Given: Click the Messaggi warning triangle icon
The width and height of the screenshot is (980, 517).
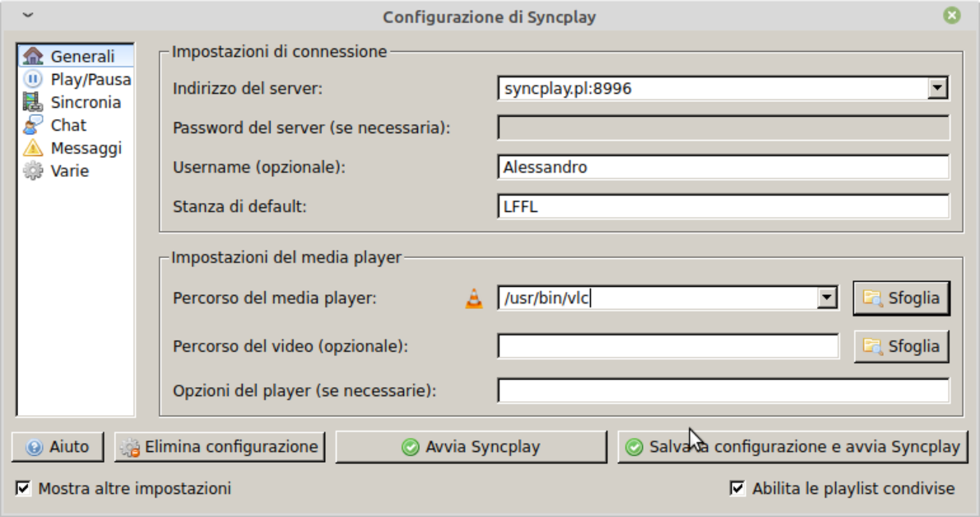Looking at the screenshot, I should (x=33, y=148).
